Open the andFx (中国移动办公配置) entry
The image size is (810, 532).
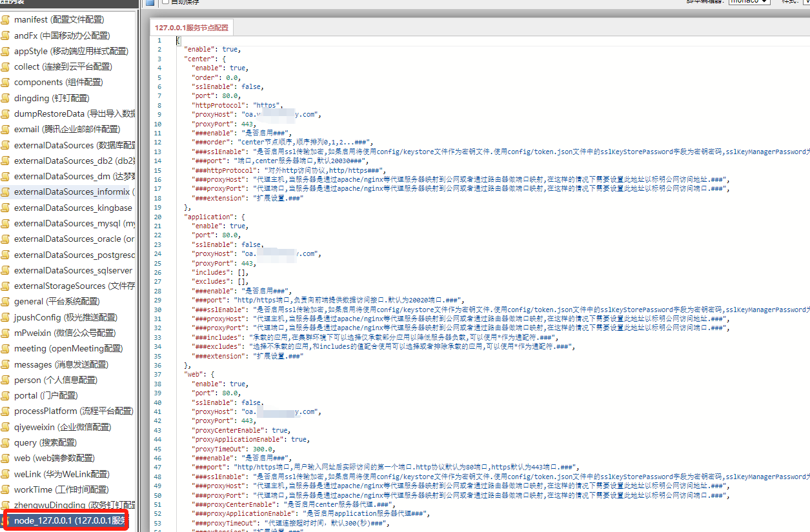[x=62, y=35]
